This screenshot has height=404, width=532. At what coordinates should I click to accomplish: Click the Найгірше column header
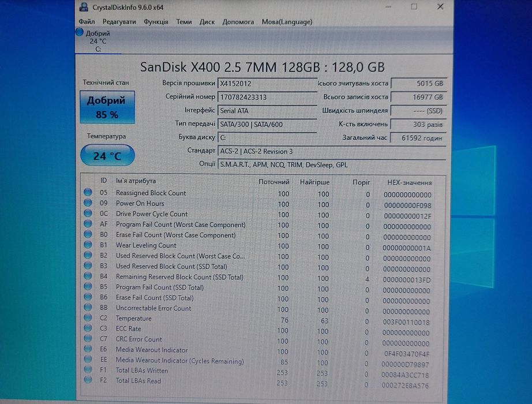314,182
